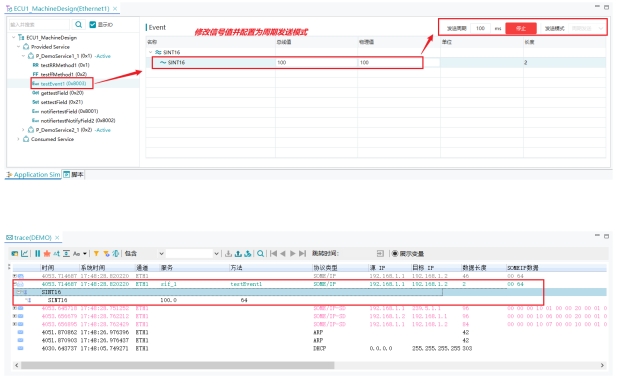620x383 pixels.
Task: Click the red star marker icon
Action: 47,254
